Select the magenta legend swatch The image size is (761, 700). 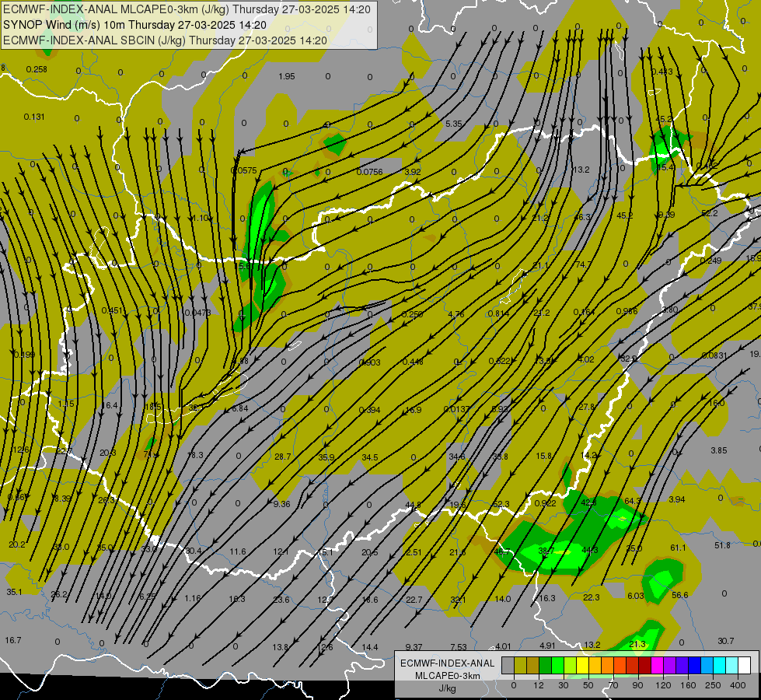(658, 665)
